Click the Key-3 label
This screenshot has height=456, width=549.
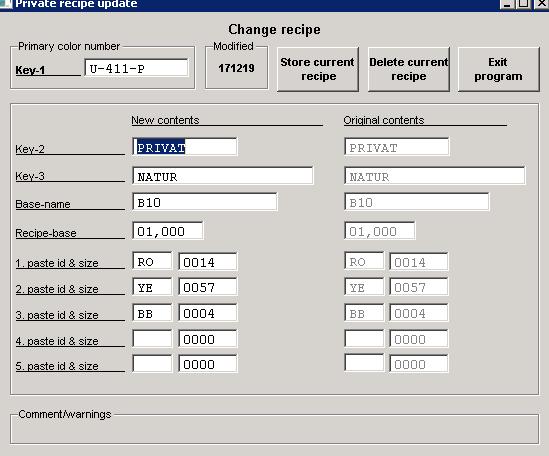pos(30,176)
